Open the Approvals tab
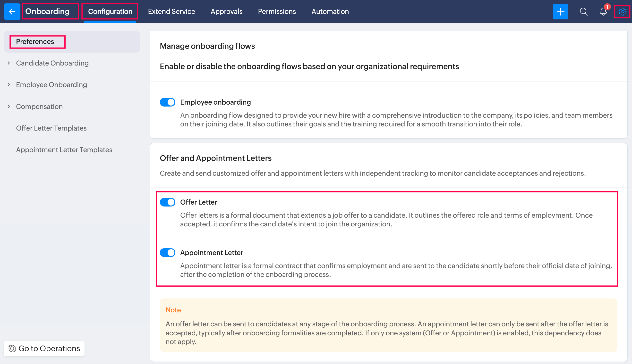 pyautogui.click(x=226, y=11)
